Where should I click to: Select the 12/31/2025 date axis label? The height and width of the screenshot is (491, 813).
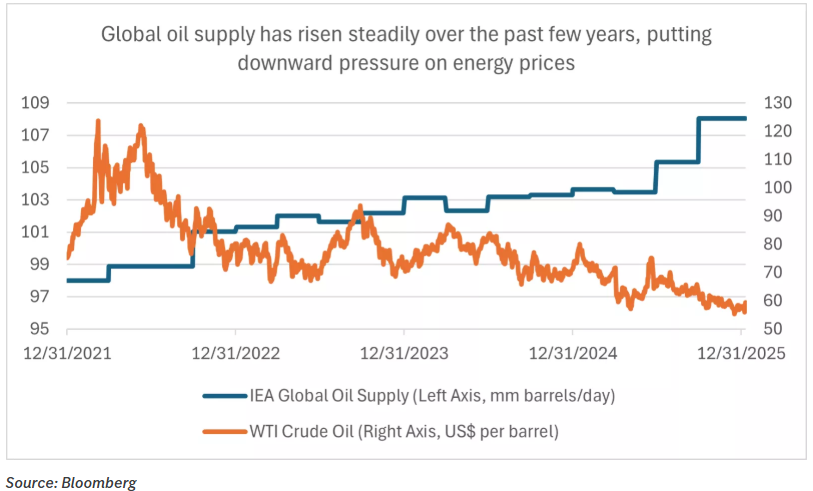(x=740, y=352)
